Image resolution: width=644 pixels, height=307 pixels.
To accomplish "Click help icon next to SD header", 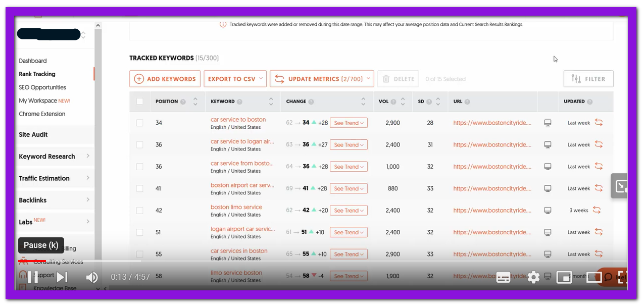I will coord(429,101).
